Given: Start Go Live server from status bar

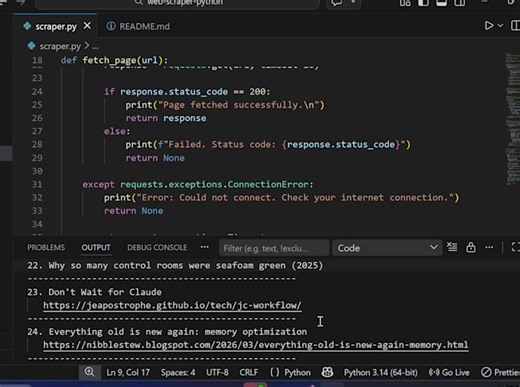Looking at the screenshot, I should pos(449,372).
